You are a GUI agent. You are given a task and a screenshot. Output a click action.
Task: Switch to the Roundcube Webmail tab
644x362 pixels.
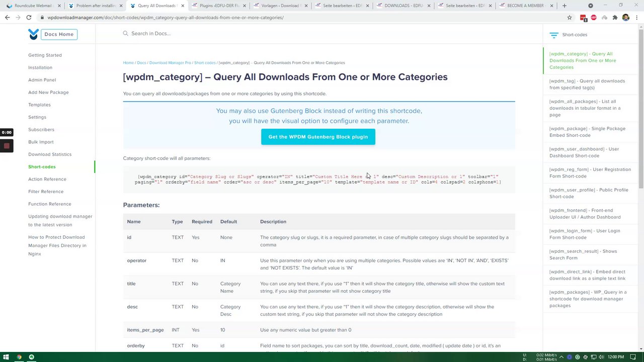click(x=33, y=6)
